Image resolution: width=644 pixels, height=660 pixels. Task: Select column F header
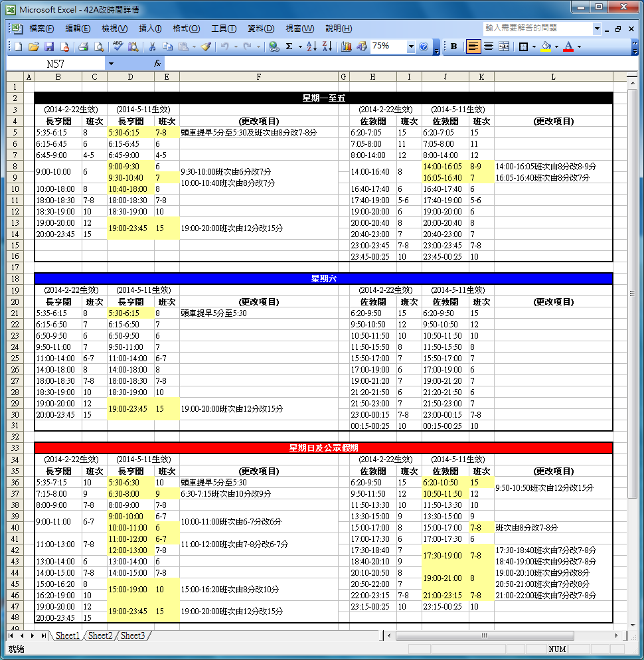tap(258, 77)
